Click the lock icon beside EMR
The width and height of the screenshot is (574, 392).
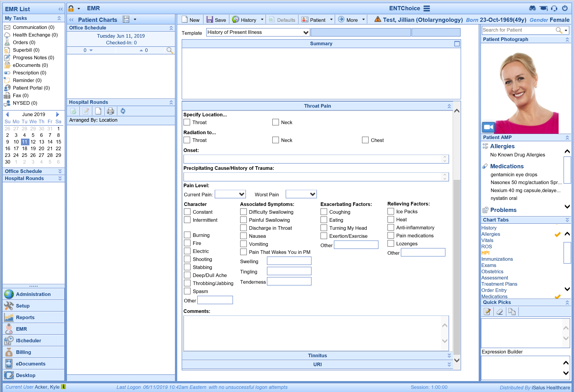pos(71,8)
